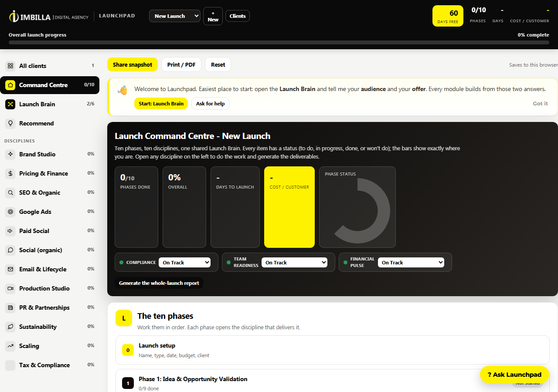558x392 pixels.
Task: Click the Paid Social megaphone icon
Action: 10,231
